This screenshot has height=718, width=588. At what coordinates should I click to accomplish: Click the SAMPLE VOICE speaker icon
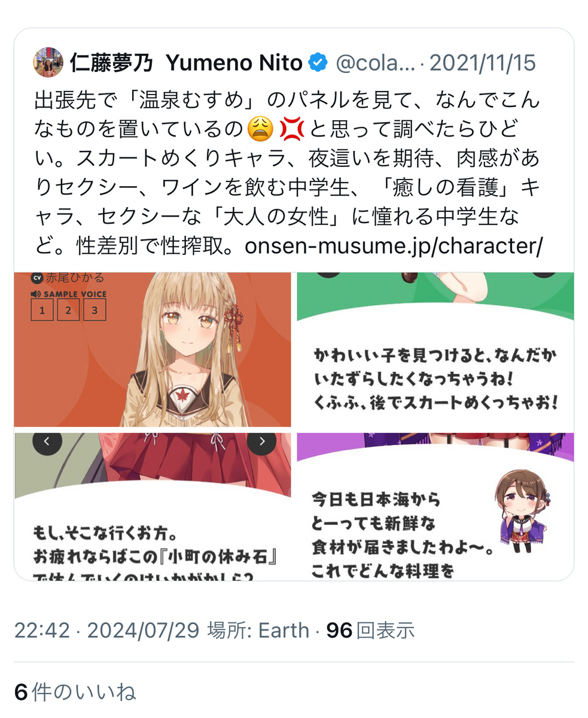[x=36, y=294]
